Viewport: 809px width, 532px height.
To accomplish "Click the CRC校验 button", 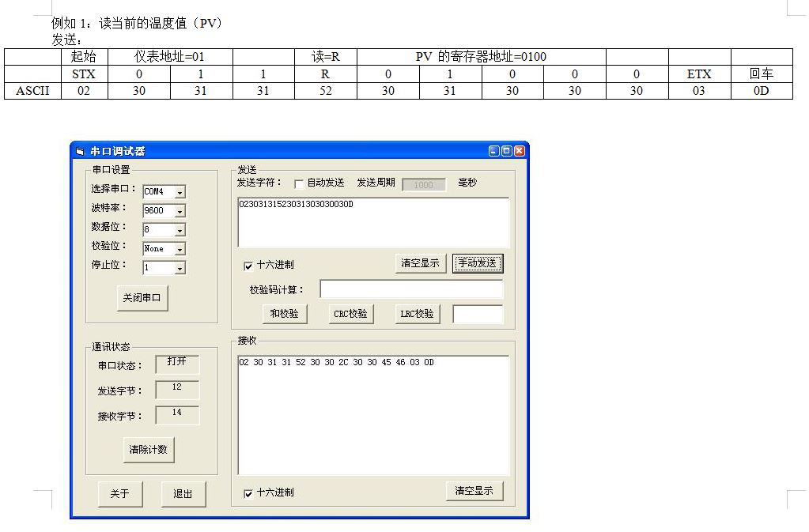I will pos(350,314).
